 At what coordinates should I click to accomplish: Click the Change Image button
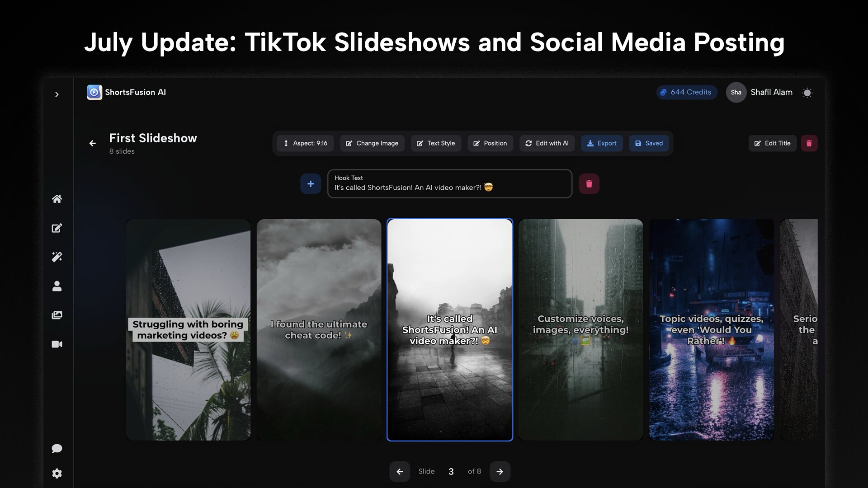point(372,143)
